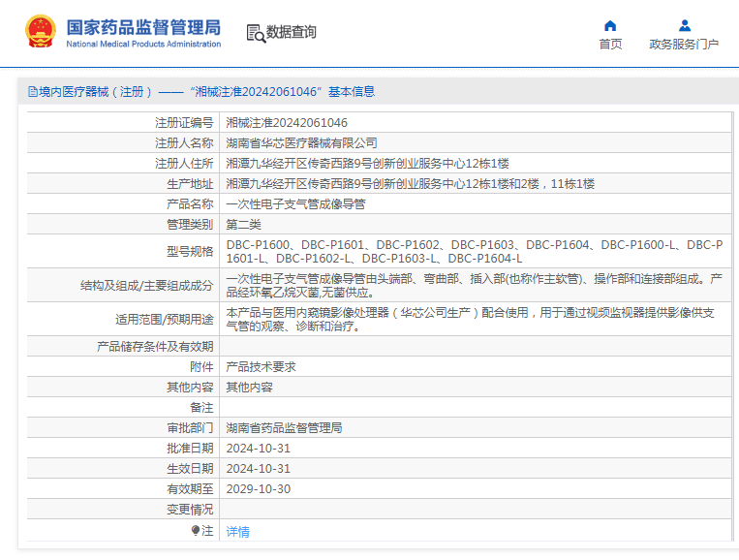This screenshot has width=739, height=560.
Task: Click the 生产地址 row label
Action: click(190, 184)
